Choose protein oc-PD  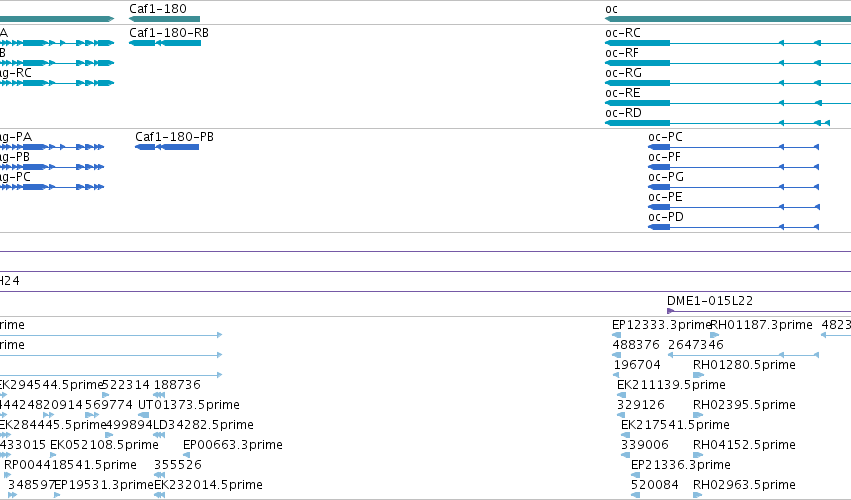(666, 217)
